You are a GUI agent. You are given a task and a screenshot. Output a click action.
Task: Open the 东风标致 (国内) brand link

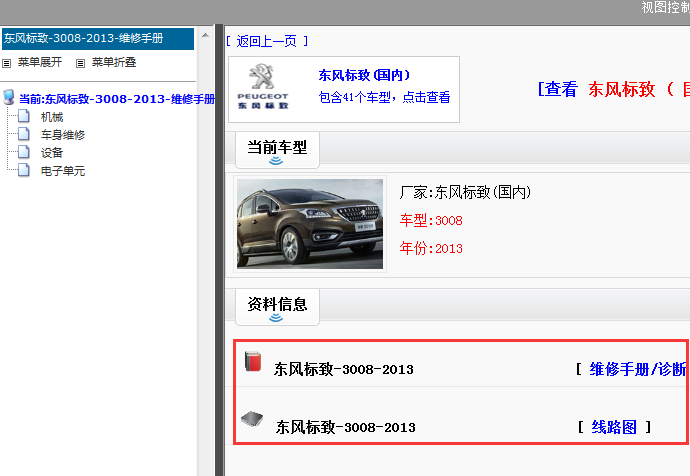pos(364,75)
